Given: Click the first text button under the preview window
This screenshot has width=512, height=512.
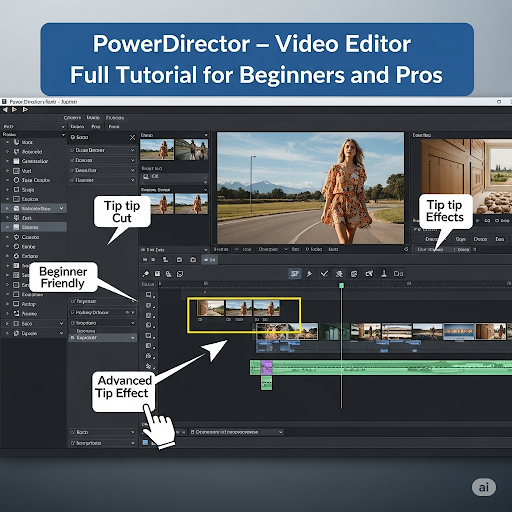Looking at the screenshot, I should pyautogui.click(x=221, y=249).
